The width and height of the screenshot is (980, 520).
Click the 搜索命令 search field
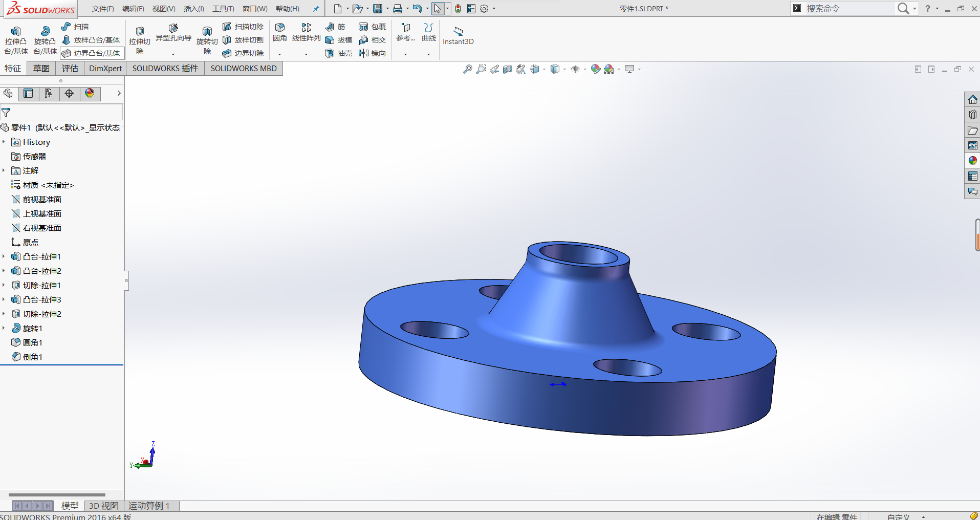coord(850,9)
